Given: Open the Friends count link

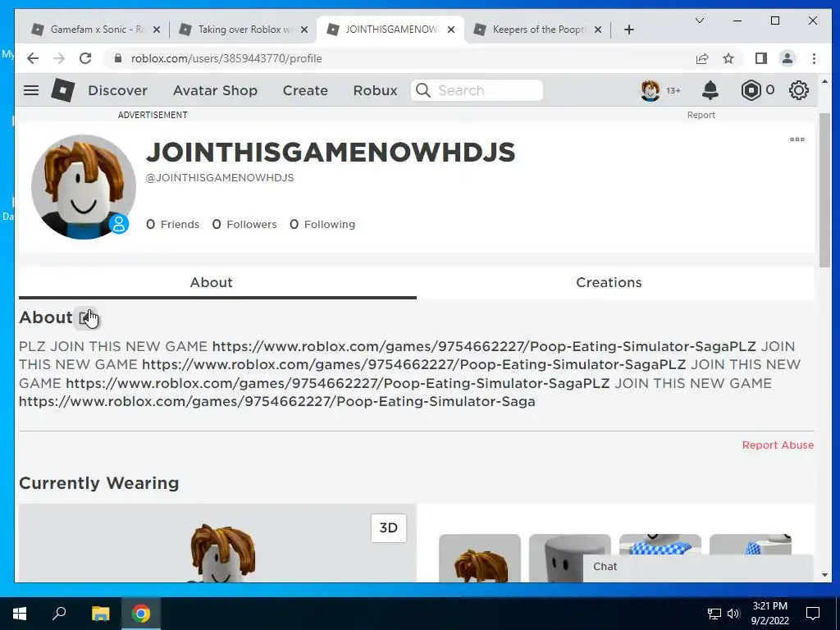Looking at the screenshot, I should click(x=172, y=225).
